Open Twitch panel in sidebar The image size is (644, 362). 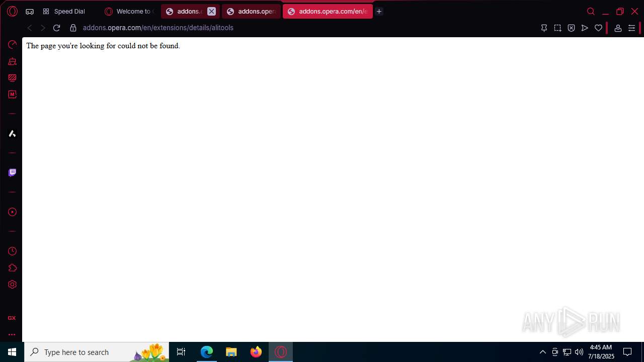point(12,172)
